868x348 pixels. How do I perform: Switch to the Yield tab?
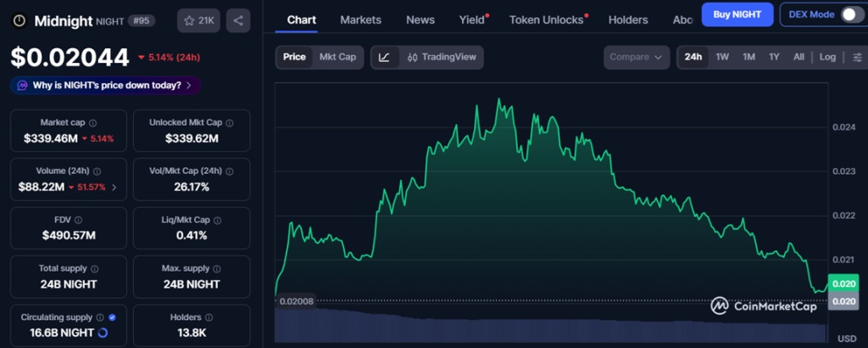473,20
